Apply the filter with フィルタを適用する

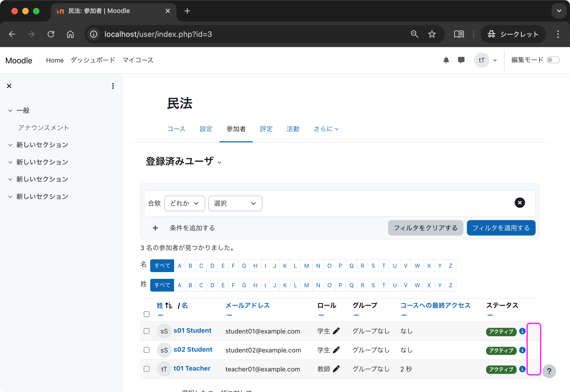(x=501, y=228)
